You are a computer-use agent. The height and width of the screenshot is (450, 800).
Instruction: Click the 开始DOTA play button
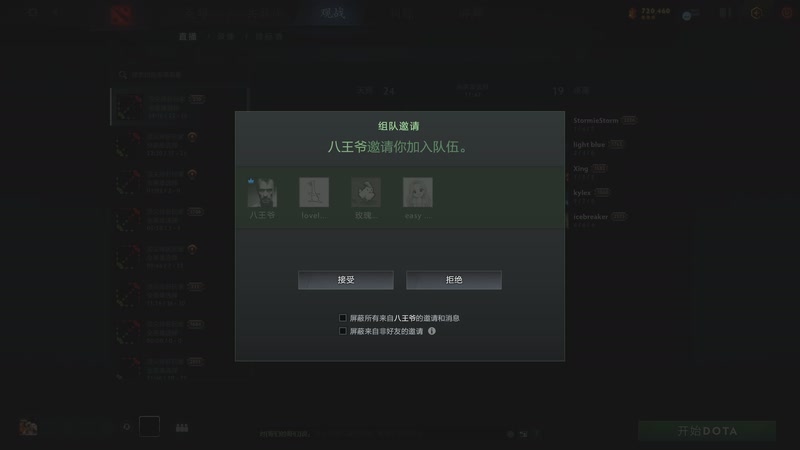(x=707, y=431)
